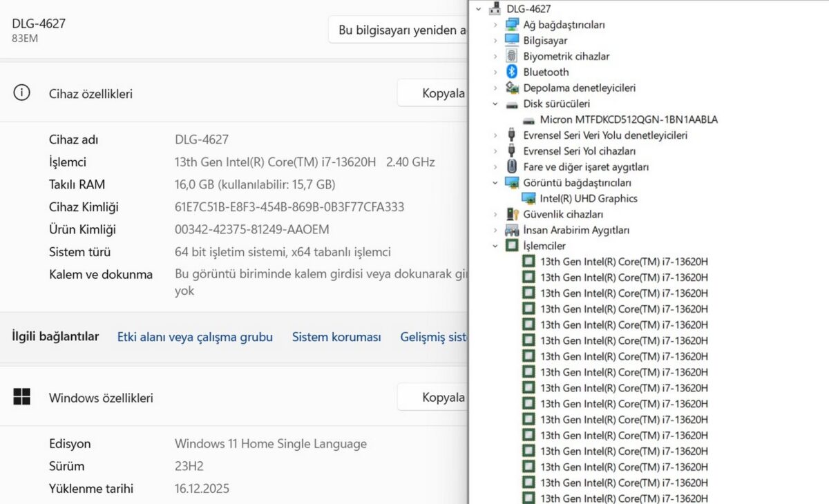
Task: Expand Depolama denetleyicileri chevron
Action: tap(495, 88)
